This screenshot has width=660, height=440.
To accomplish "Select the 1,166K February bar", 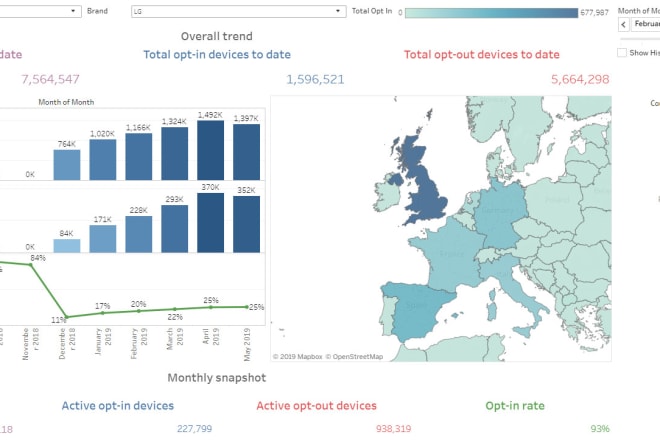I will click(x=138, y=157).
